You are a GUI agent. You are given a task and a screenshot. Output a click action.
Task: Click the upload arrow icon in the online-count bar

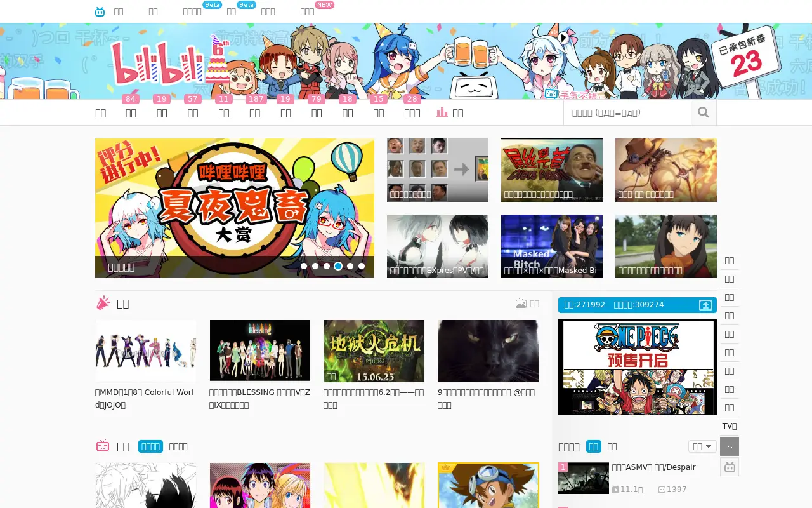pyautogui.click(x=705, y=305)
